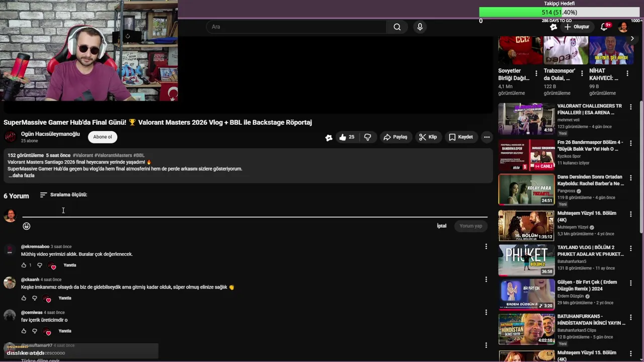Click the search magnifier button
Image resolution: width=644 pixels, height=362 pixels.
click(397, 27)
